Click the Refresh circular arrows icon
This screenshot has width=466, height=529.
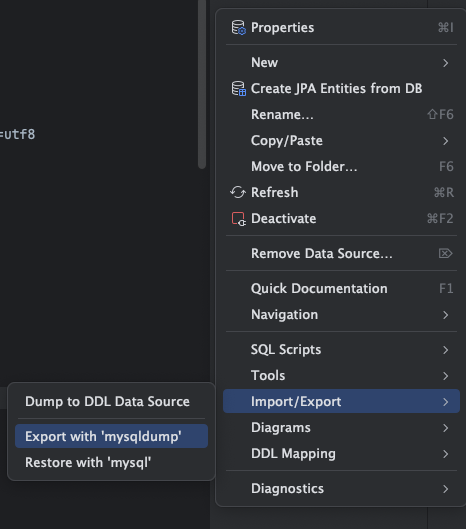(238, 192)
